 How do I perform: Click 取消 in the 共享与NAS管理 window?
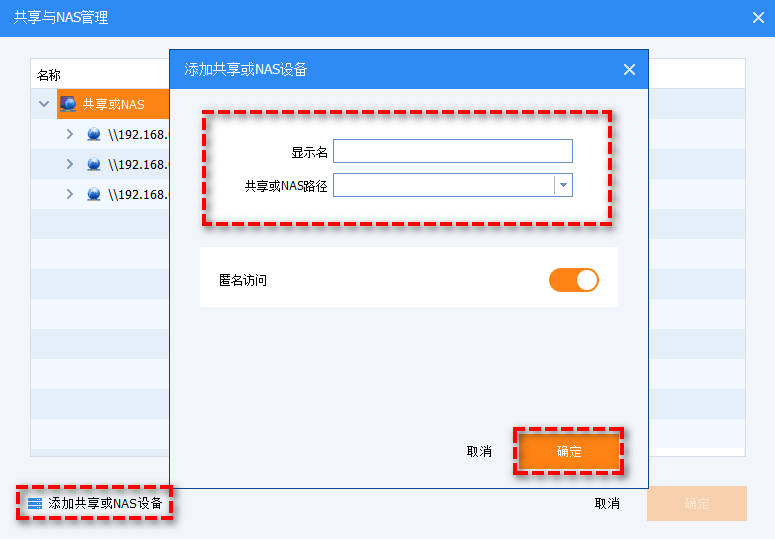click(607, 503)
